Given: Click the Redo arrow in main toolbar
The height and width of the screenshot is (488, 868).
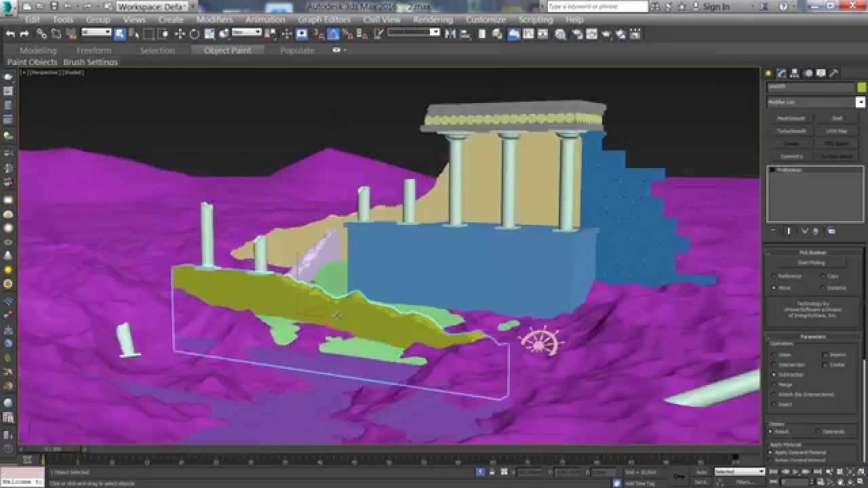Looking at the screenshot, I should coord(24,34).
